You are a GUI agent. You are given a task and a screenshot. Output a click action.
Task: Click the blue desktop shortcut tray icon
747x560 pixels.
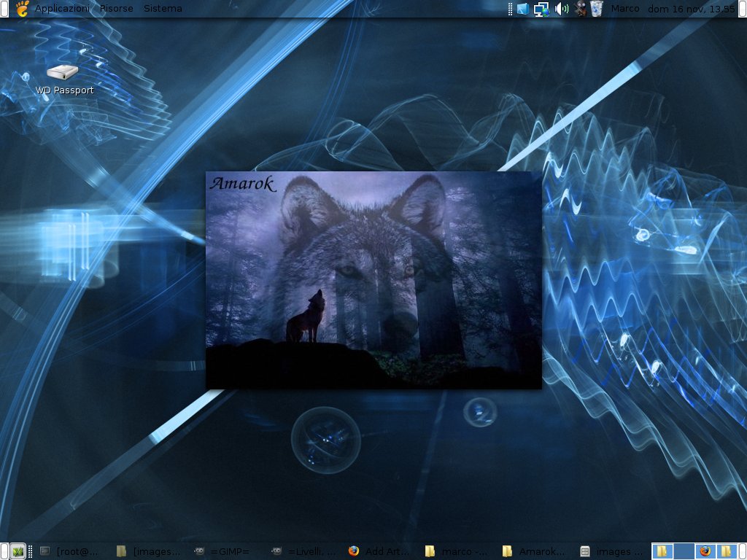coord(523,9)
